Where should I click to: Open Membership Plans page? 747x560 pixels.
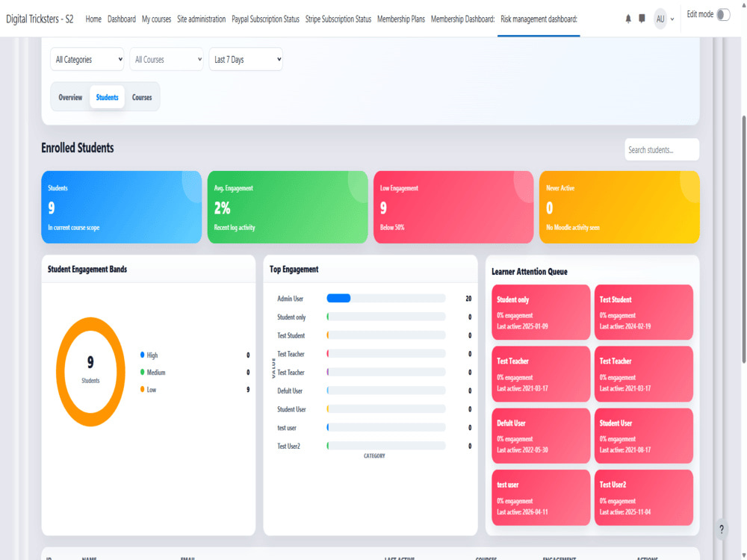[401, 19]
